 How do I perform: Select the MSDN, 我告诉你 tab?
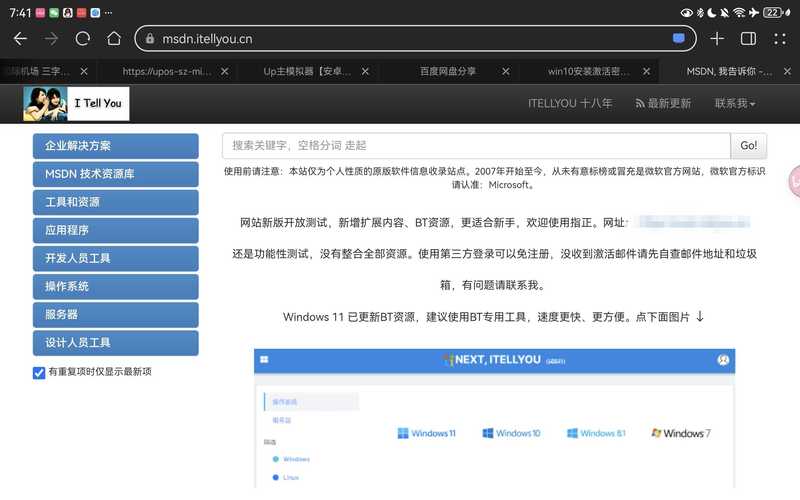(x=729, y=71)
